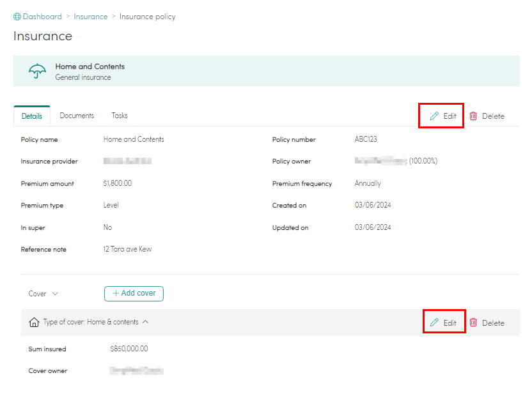
Task: Click the Insurance policy breadcrumb item
Action: pyautogui.click(x=147, y=16)
